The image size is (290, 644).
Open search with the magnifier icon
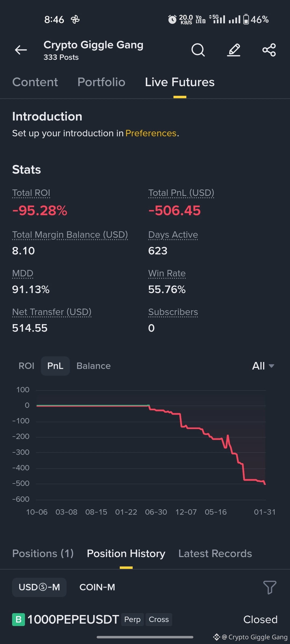click(198, 50)
